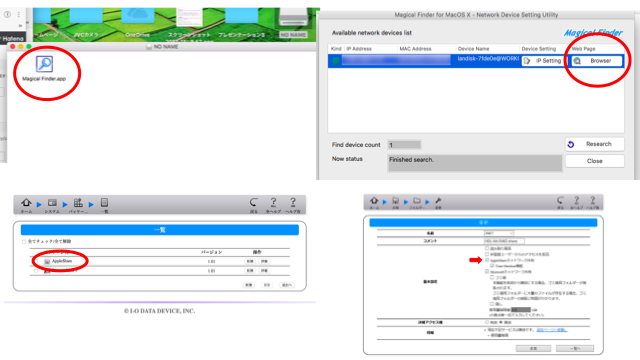Click the Research button
This screenshot has height=360, width=640.
pos(595,144)
